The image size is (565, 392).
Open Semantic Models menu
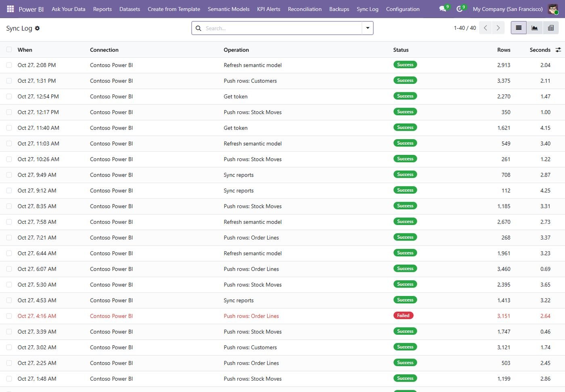228,9
